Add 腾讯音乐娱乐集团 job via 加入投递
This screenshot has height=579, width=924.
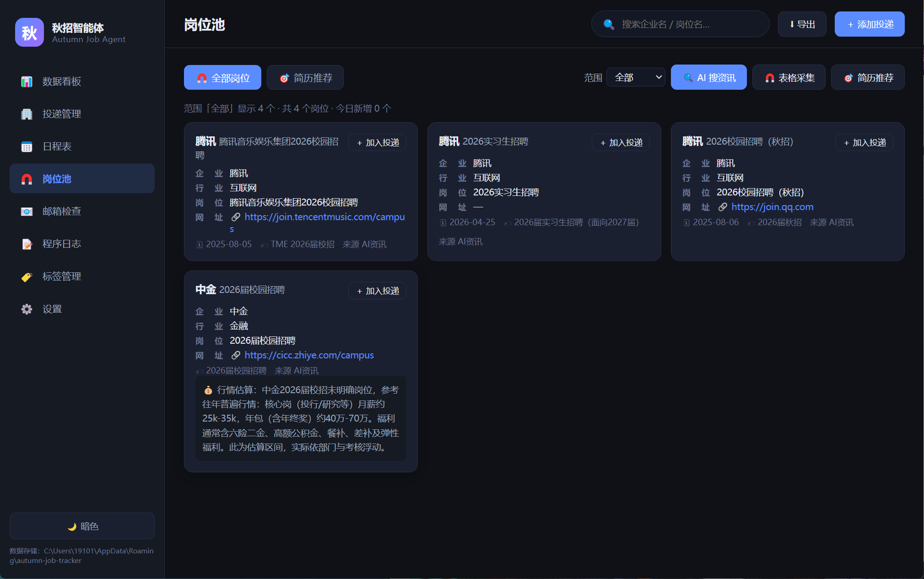[x=377, y=143]
